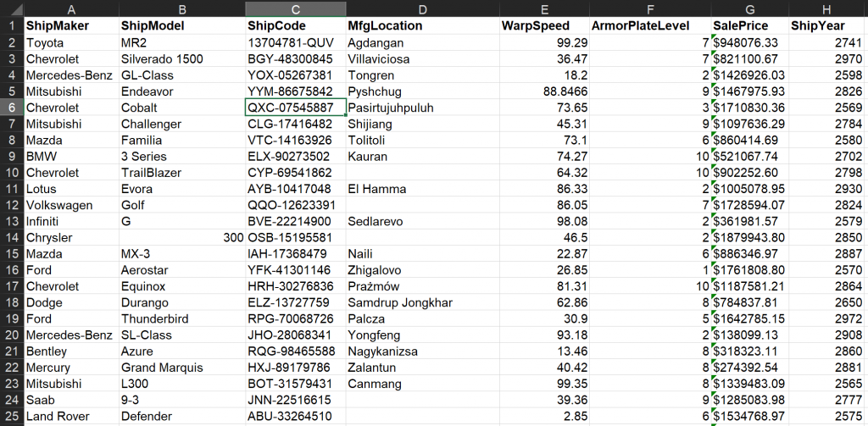
Task: Select WarpSpeed value 2.85
Action: point(545,417)
